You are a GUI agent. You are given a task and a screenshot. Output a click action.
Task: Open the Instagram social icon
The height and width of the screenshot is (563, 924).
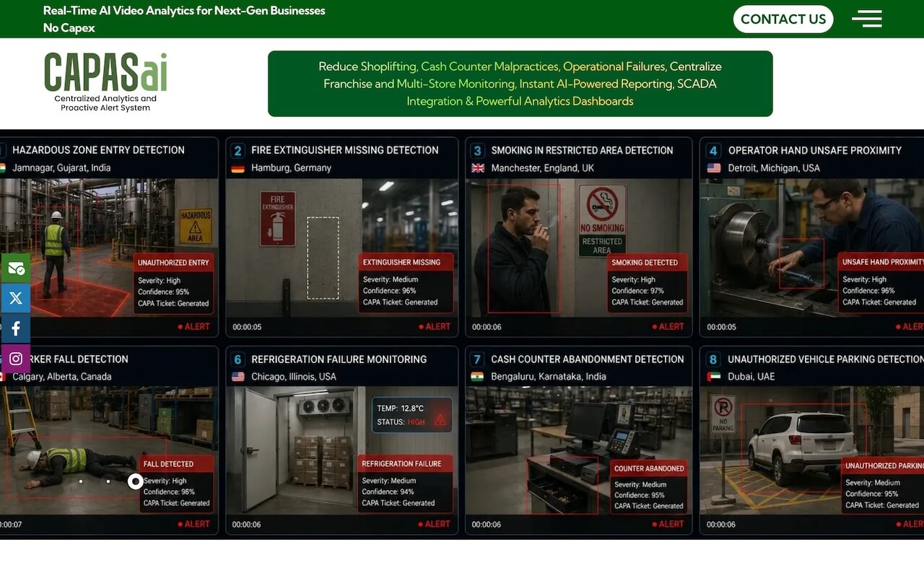click(x=15, y=359)
